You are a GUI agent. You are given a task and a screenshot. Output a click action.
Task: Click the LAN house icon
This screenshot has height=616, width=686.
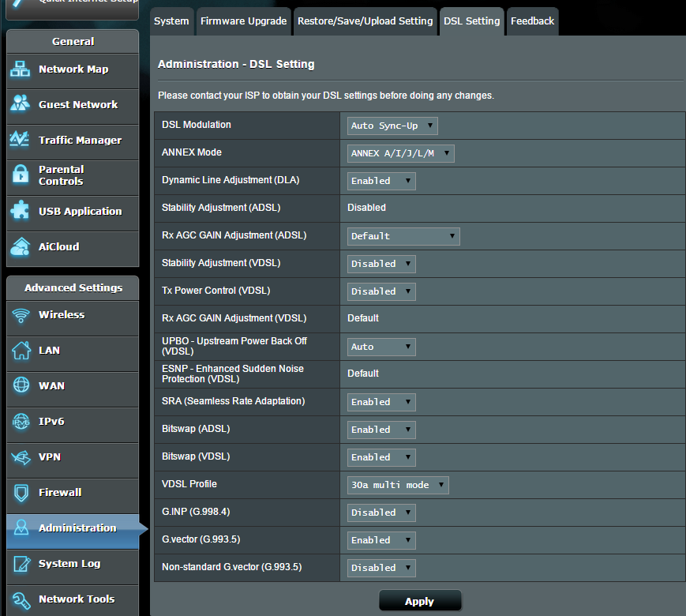pyautogui.click(x=21, y=350)
